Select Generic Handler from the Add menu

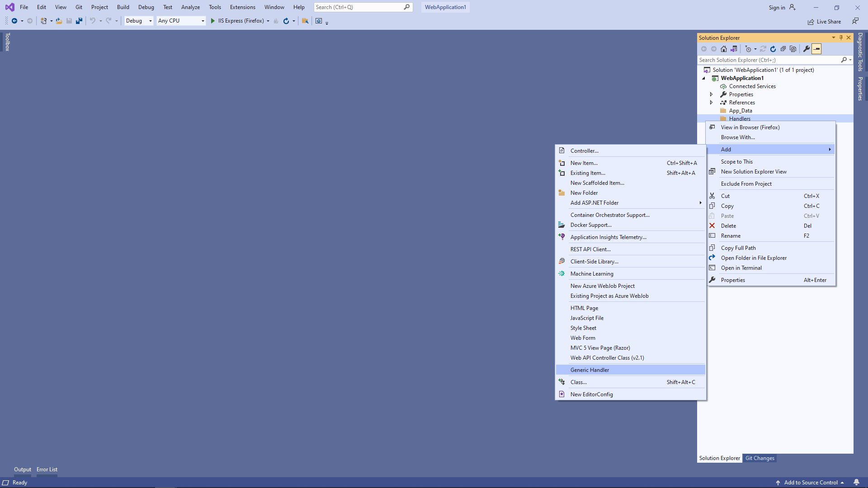coord(590,370)
